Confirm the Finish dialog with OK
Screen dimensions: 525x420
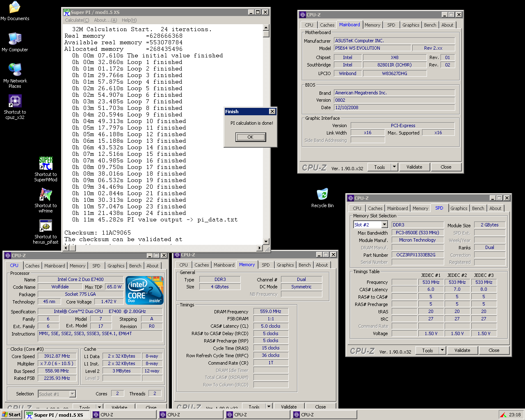click(251, 137)
